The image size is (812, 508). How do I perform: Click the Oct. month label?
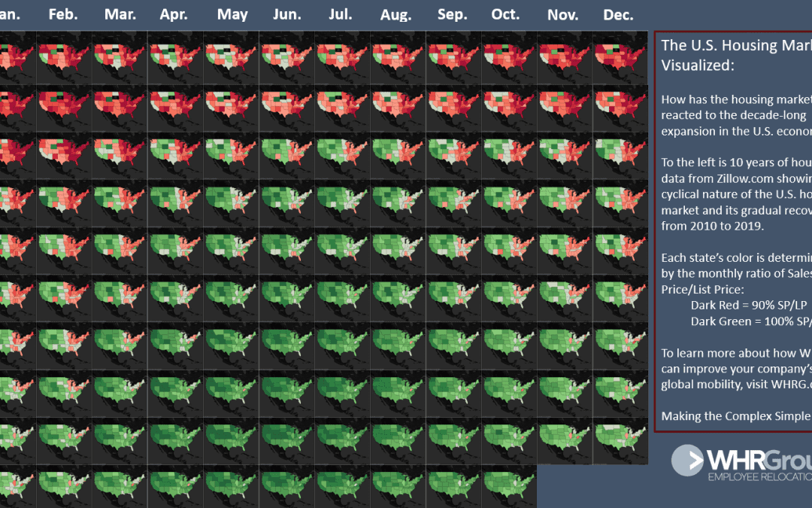505,14
